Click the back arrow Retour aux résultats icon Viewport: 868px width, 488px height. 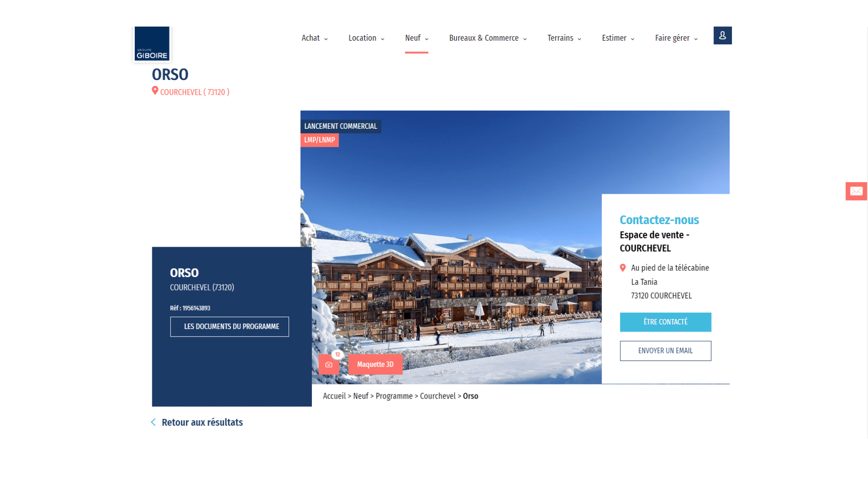(153, 422)
